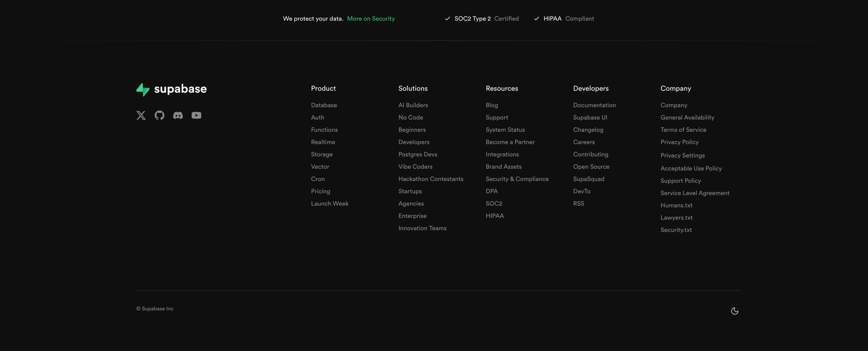Open Supabase Discord icon
The image size is (868, 351).
(178, 116)
